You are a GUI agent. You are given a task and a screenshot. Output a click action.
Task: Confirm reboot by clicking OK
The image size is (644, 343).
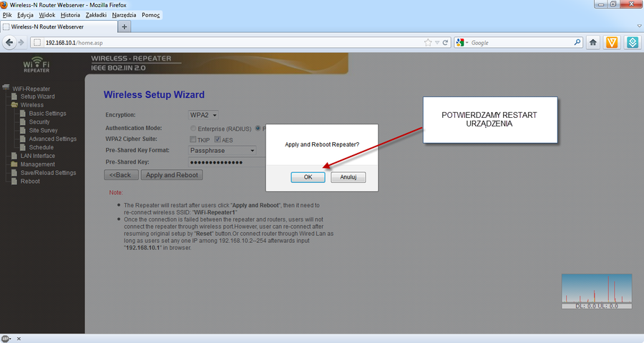(308, 177)
